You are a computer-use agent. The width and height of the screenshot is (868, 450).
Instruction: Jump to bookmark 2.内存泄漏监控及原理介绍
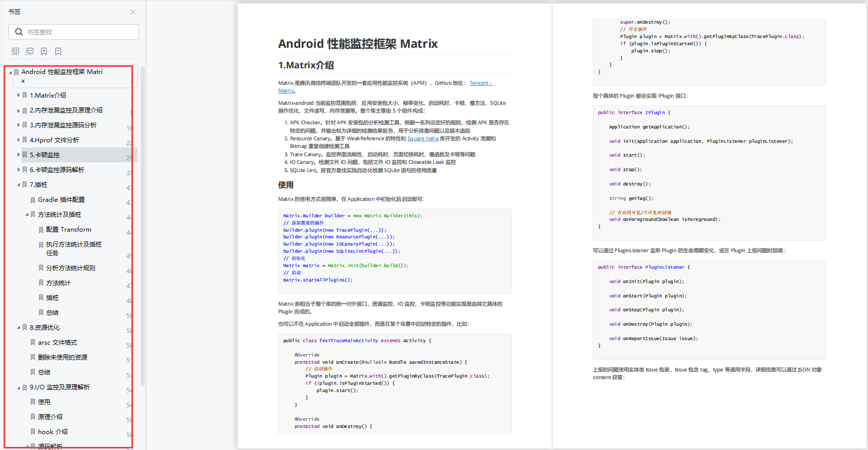point(66,110)
